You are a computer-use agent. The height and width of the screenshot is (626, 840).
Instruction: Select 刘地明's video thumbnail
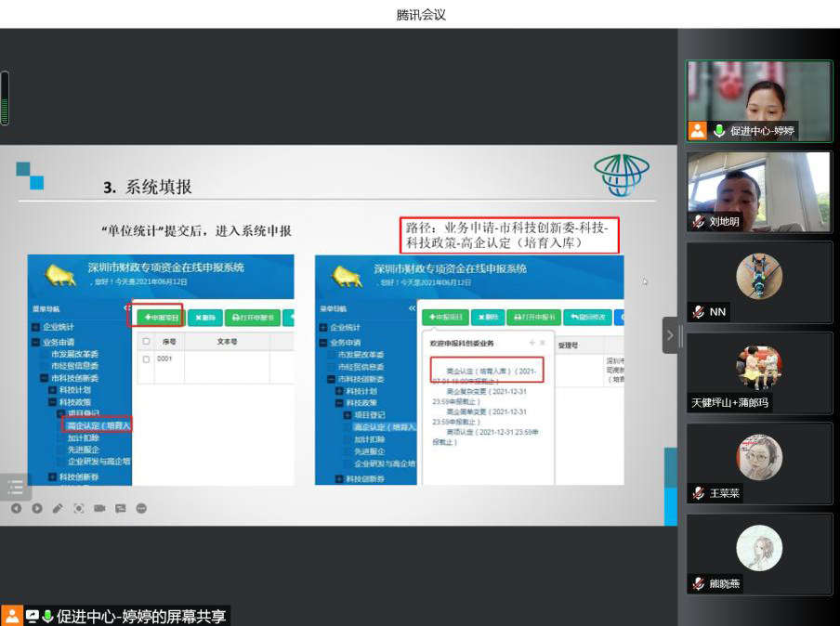[x=759, y=191]
